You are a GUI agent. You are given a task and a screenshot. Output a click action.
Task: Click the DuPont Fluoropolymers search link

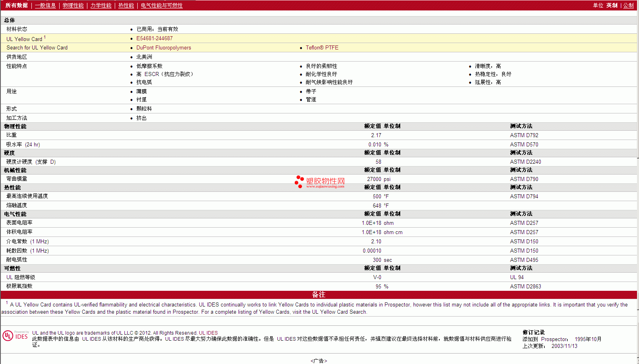point(164,47)
